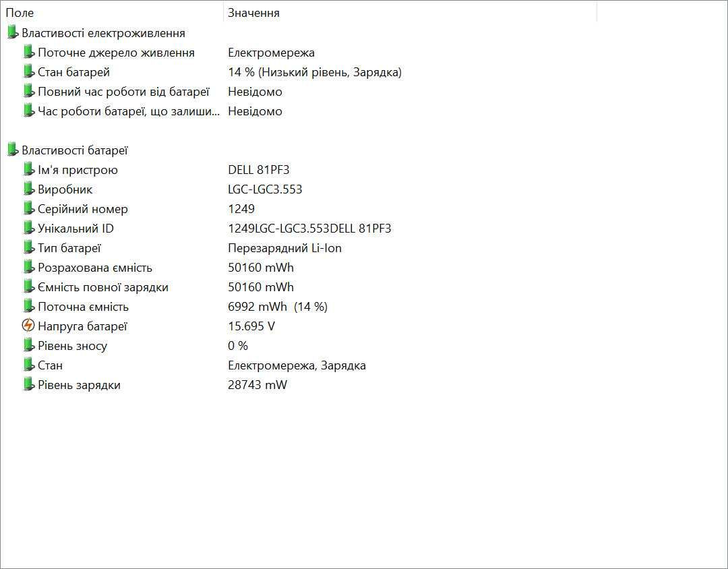The width and height of the screenshot is (728, 569).
Task: Select the 'Рівень зарядки' field label
Action: point(79,384)
